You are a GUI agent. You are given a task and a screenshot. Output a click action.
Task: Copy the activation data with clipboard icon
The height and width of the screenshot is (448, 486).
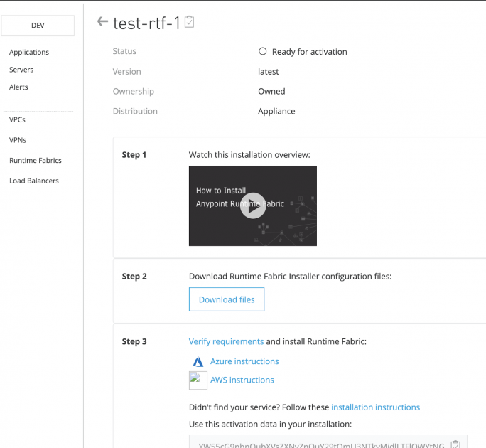[455, 444]
